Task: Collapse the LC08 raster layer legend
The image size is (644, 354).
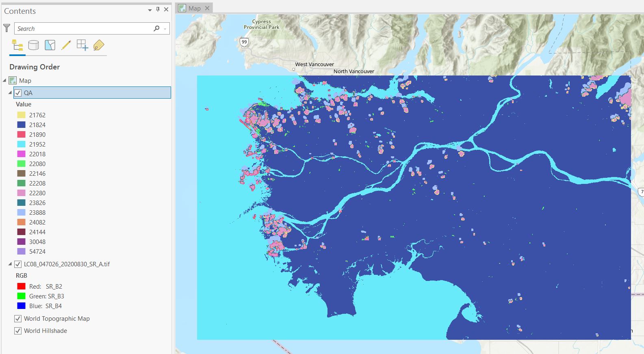Action: click(x=10, y=264)
